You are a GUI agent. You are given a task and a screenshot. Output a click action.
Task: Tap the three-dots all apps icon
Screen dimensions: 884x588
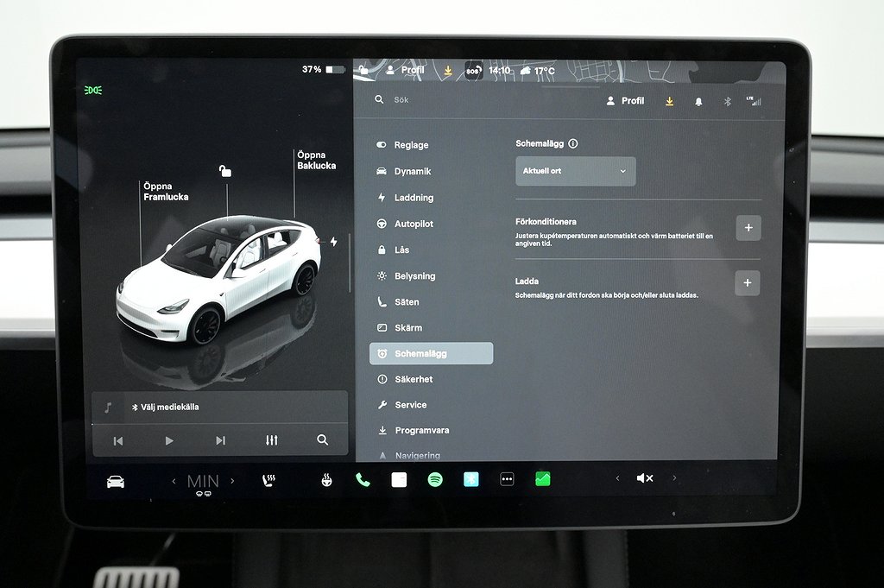pos(507,479)
